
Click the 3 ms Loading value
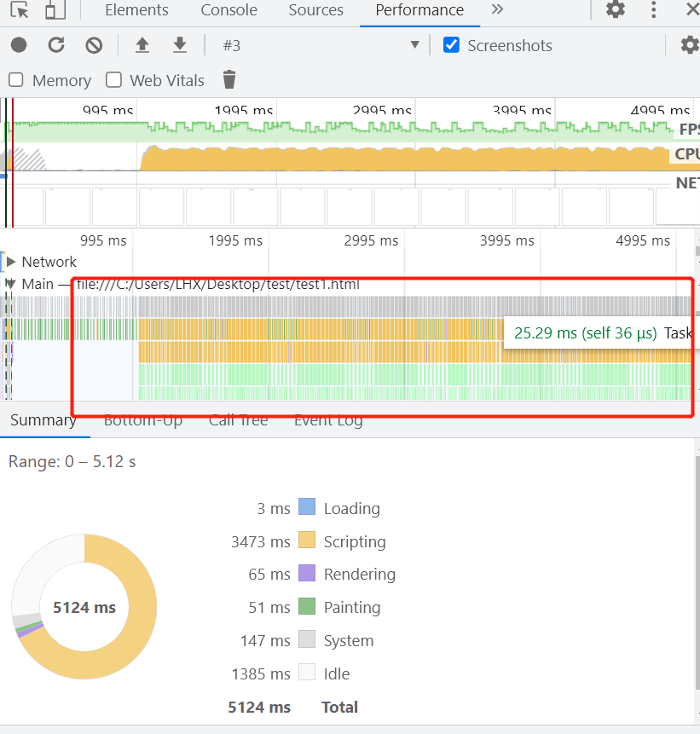coord(274,509)
